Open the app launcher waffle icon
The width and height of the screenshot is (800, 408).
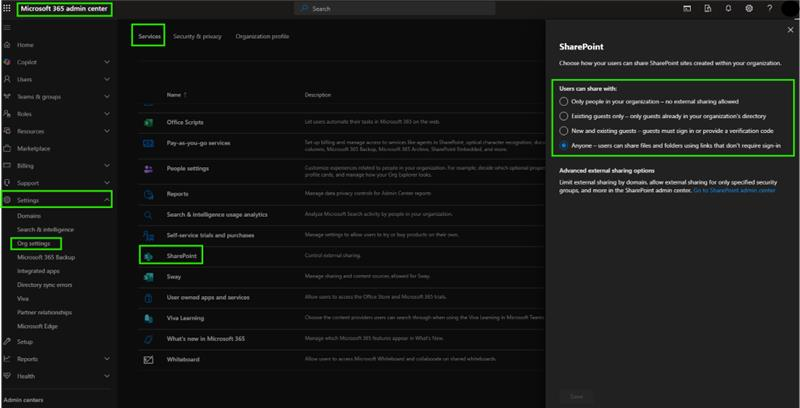click(7, 8)
